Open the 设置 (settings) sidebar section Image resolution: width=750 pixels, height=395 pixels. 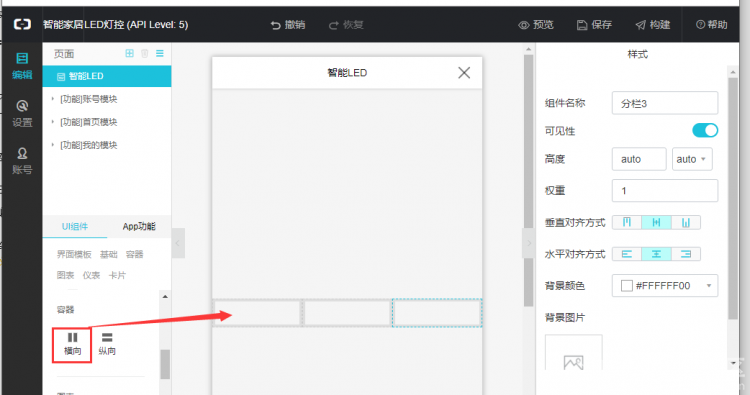pos(22,114)
